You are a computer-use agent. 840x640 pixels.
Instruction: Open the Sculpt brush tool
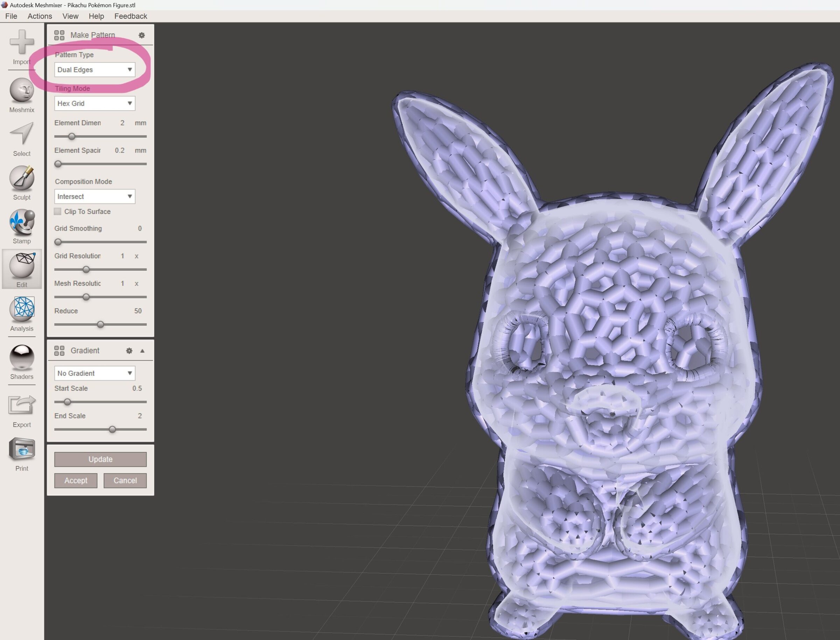pos(22,178)
